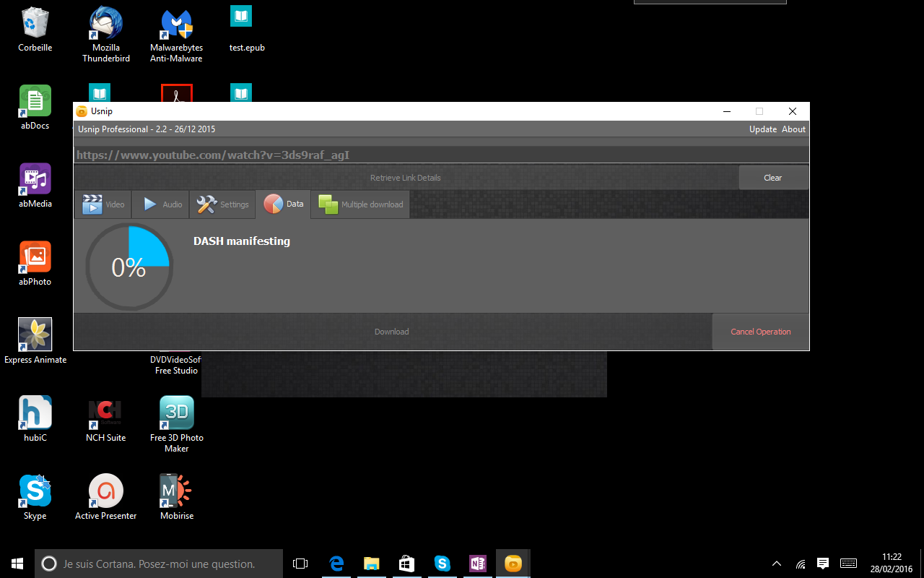Select the abMedia desktop icon
This screenshot has width=924, height=578.
click(x=35, y=186)
